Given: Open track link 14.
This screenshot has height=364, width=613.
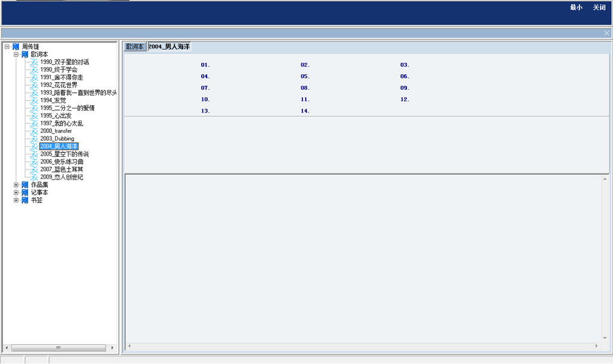Looking at the screenshot, I should 305,111.
